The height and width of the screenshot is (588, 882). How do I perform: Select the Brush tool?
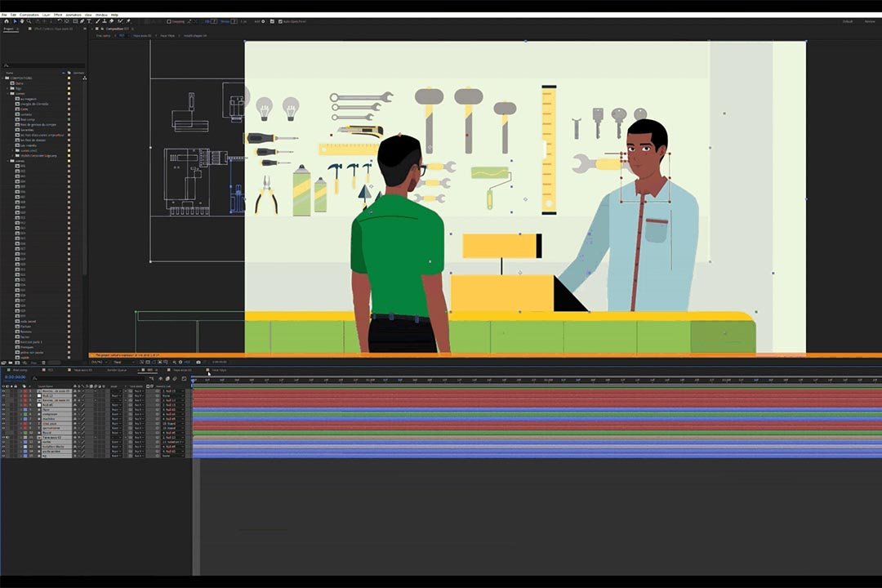point(98,21)
